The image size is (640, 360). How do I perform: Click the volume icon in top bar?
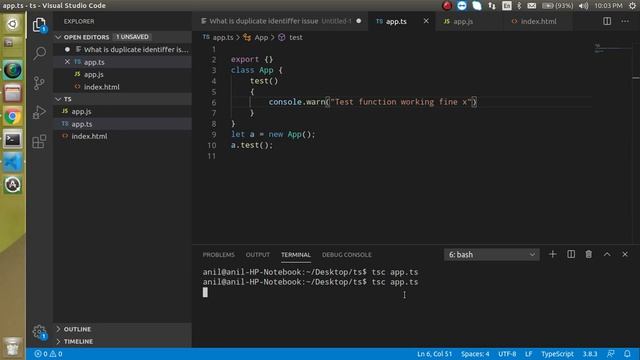pyautogui.click(x=584, y=6)
